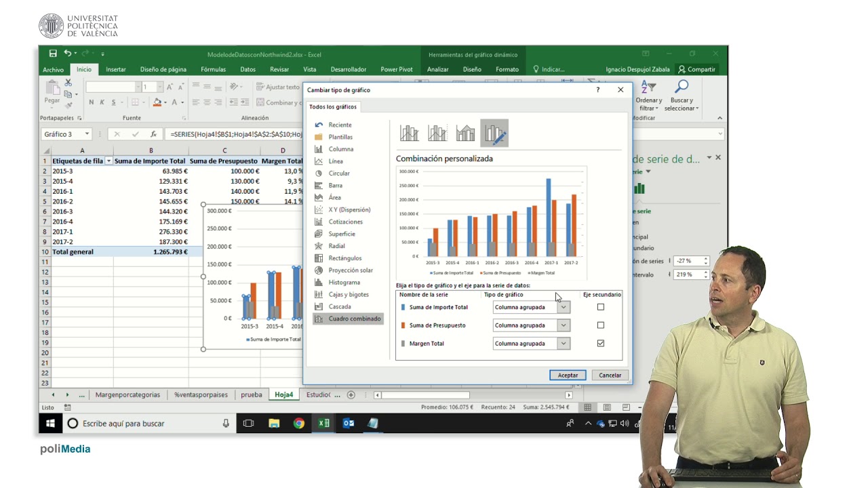The width and height of the screenshot is (868, 488).
Task: Open chart type dropdown for Margen Total
Action: 563,344
